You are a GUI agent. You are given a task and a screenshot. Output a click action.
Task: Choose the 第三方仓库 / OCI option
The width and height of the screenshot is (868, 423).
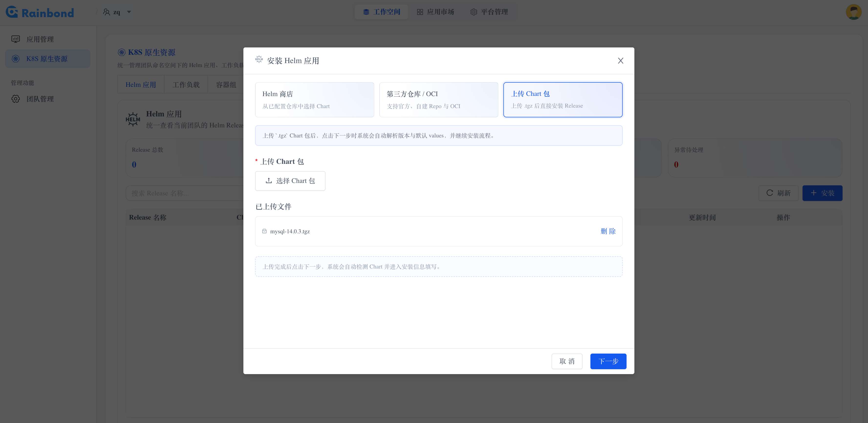438,100
